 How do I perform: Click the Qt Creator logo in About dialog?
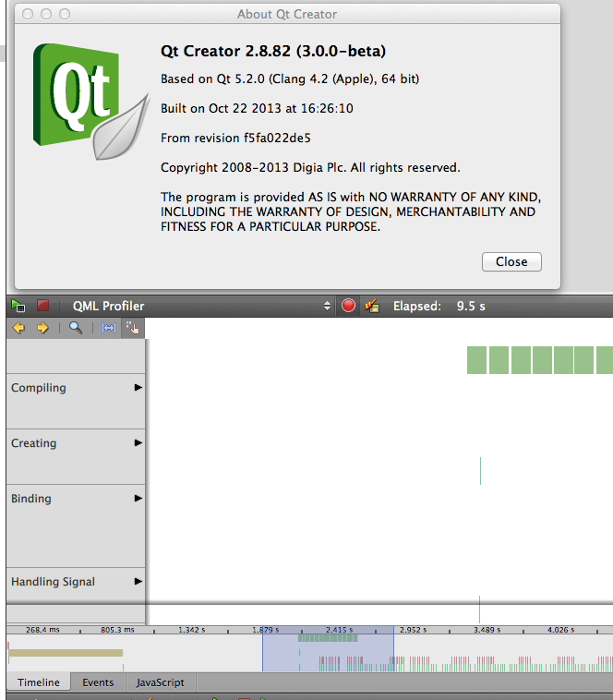coord(91,102)
